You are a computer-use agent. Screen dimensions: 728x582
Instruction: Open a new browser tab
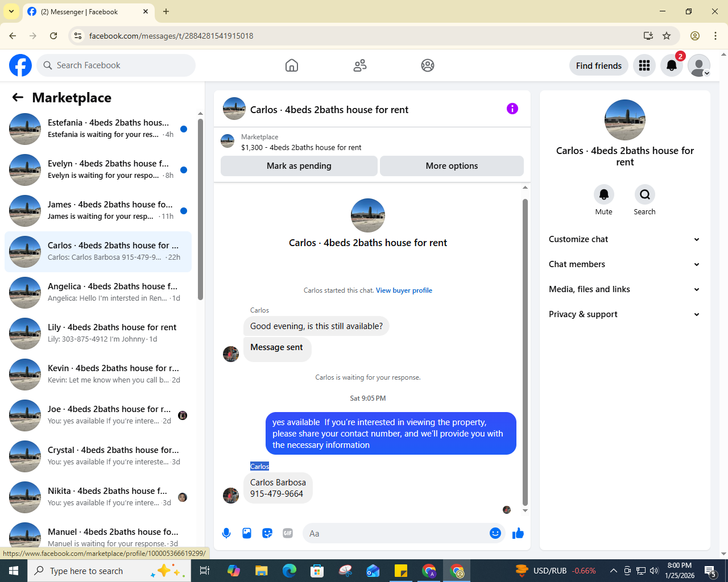point(166,11)
